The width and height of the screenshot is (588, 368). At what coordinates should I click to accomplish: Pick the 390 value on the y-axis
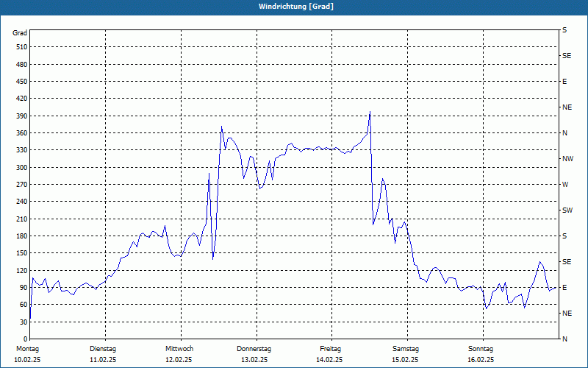pos(22,116)
